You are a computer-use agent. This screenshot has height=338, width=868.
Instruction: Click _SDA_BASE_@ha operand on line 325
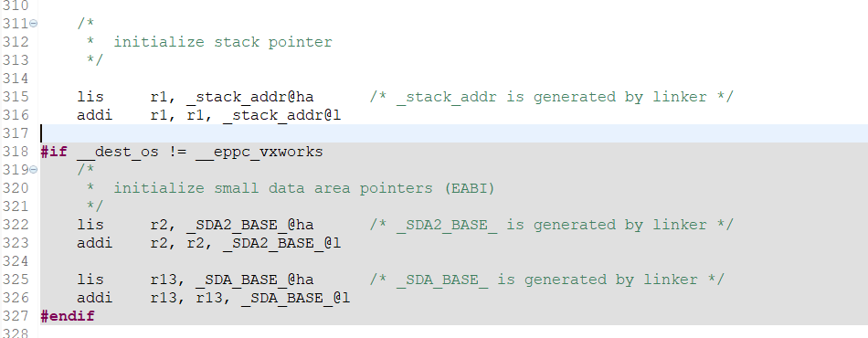coord(255,280)
